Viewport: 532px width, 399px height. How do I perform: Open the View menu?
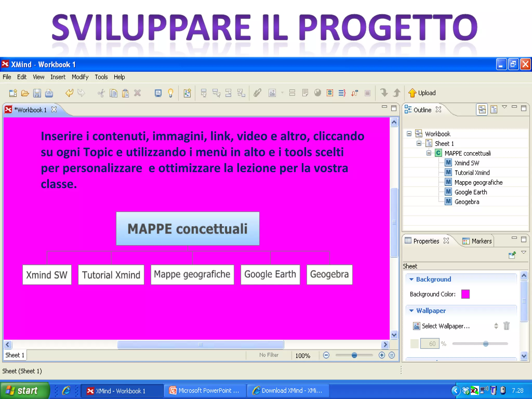click(x=38, y=77)
